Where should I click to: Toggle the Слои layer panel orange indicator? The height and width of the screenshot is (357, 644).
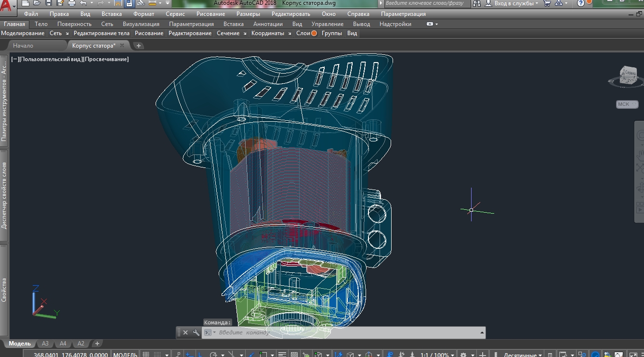314,33
